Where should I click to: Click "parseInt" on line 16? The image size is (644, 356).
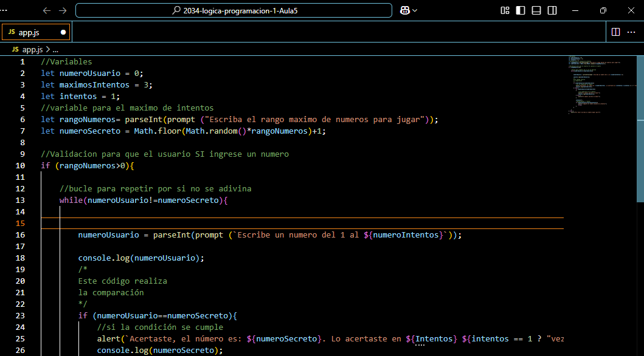point(171,235)
